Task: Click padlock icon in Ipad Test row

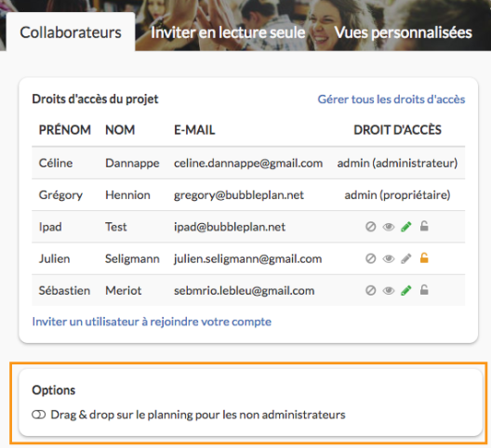Action: click(x=424, y=226)
